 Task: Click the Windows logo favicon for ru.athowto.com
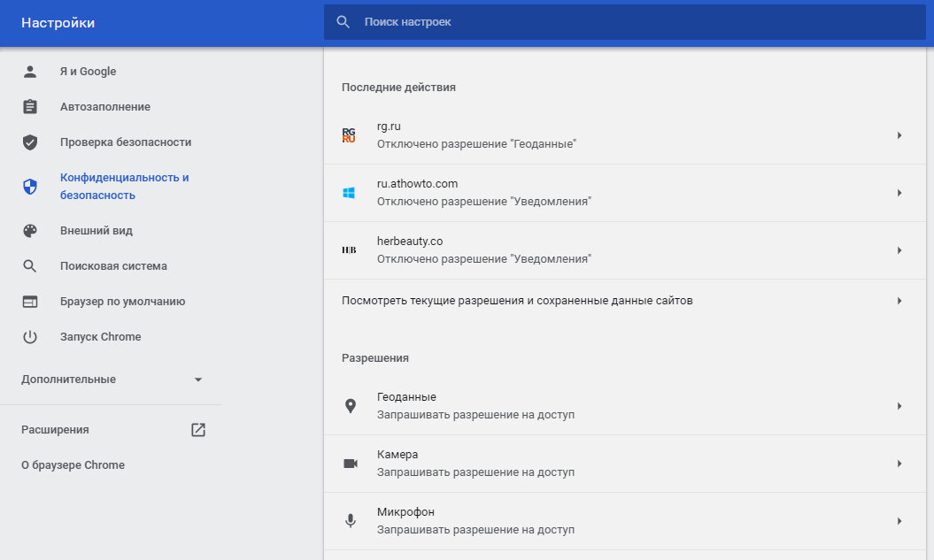[349, 193]
